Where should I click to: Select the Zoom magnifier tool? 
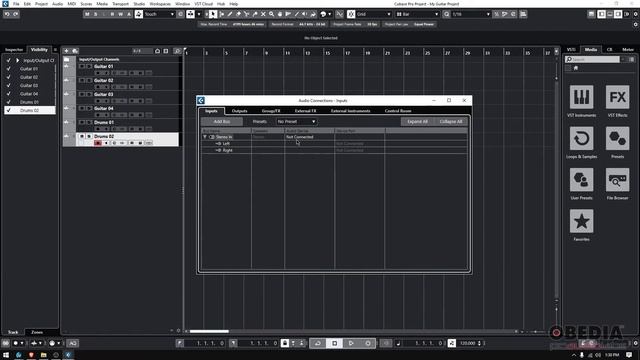(x=271, y=14)
